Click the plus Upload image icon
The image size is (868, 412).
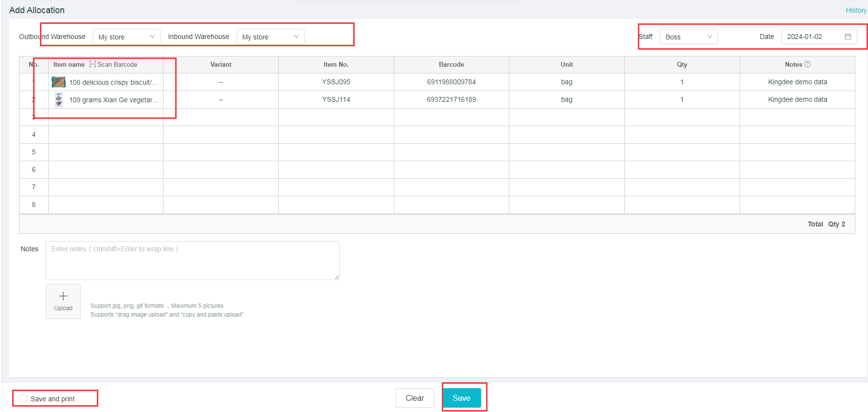coord(63,297)
